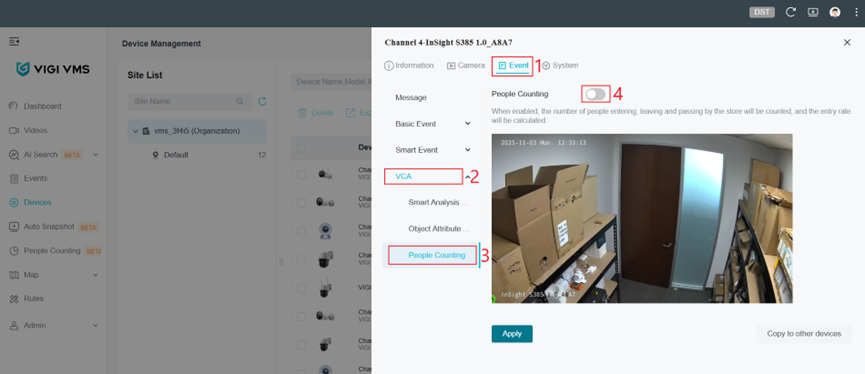Viewport: 865px width, 374px height.
Task: Expand the Smart Event section
Action: pyautogui.click(x=468, y=149)
